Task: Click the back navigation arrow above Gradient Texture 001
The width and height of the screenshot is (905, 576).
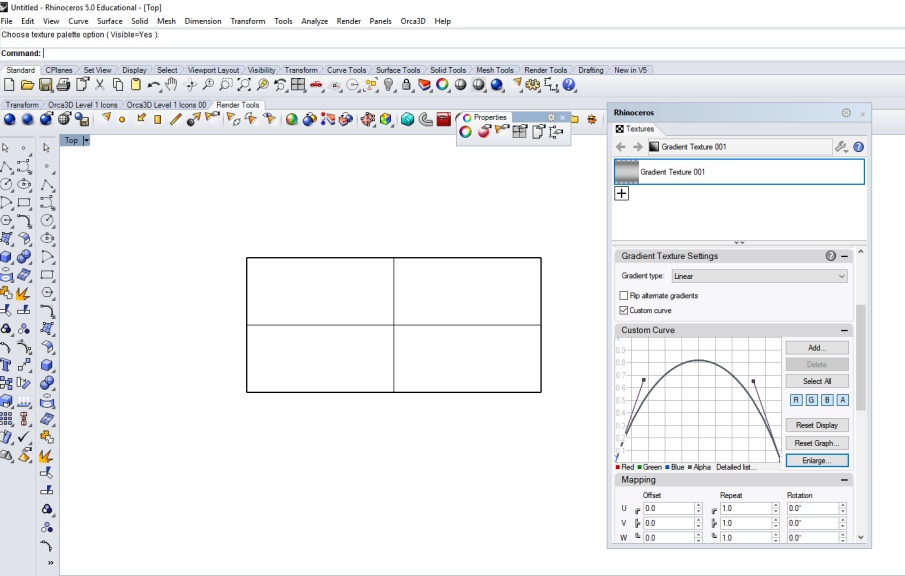Action: [x=622, y=145]
